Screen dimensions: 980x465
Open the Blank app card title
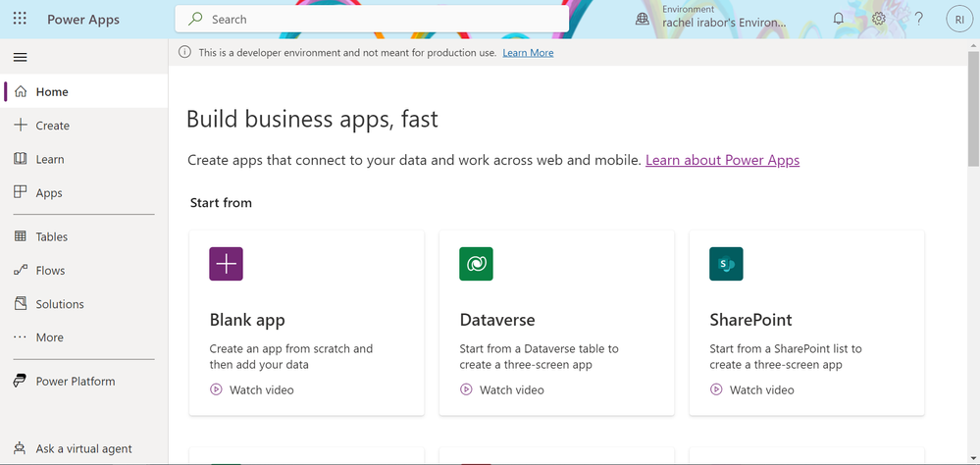point(247,320)
